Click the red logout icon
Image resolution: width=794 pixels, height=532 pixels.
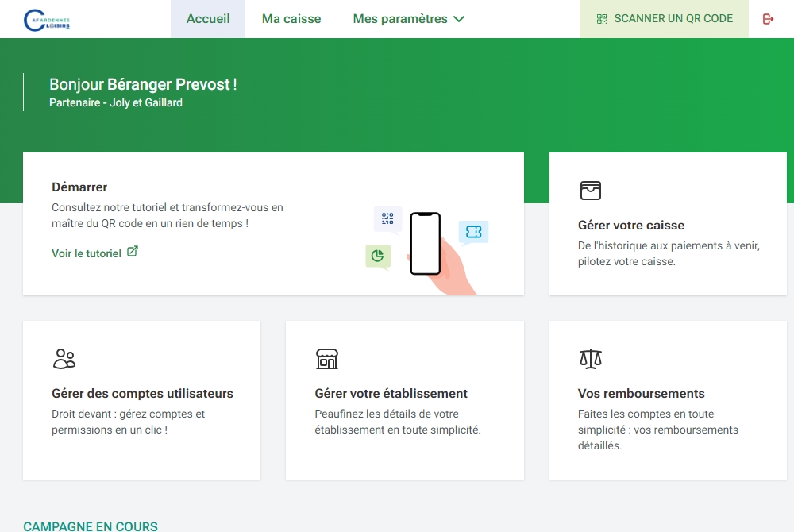[x=768, y=19]
